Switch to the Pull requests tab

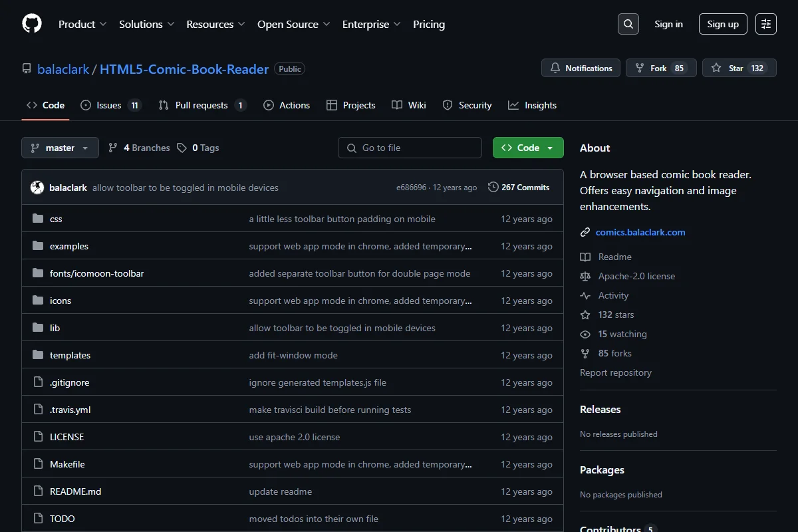point(202,105)
